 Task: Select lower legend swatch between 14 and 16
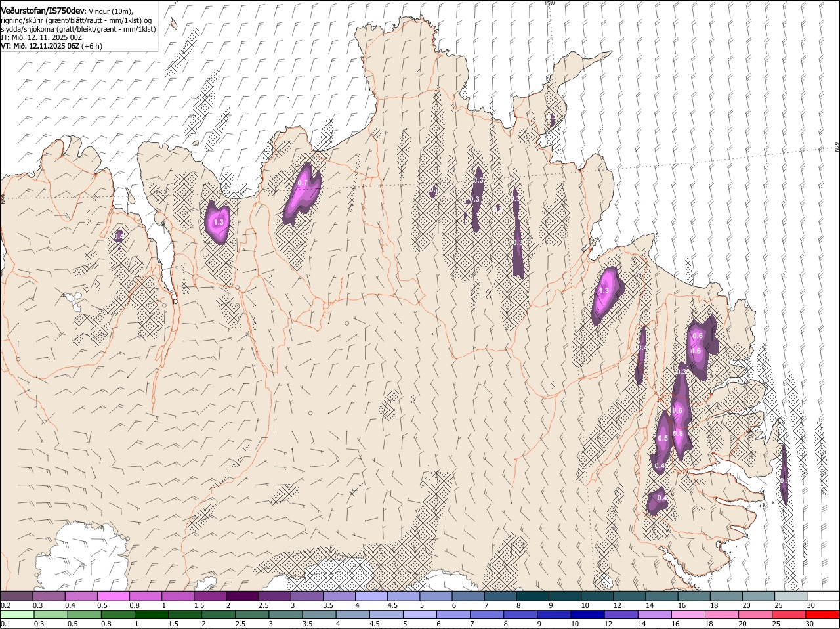tap(654, 615)
